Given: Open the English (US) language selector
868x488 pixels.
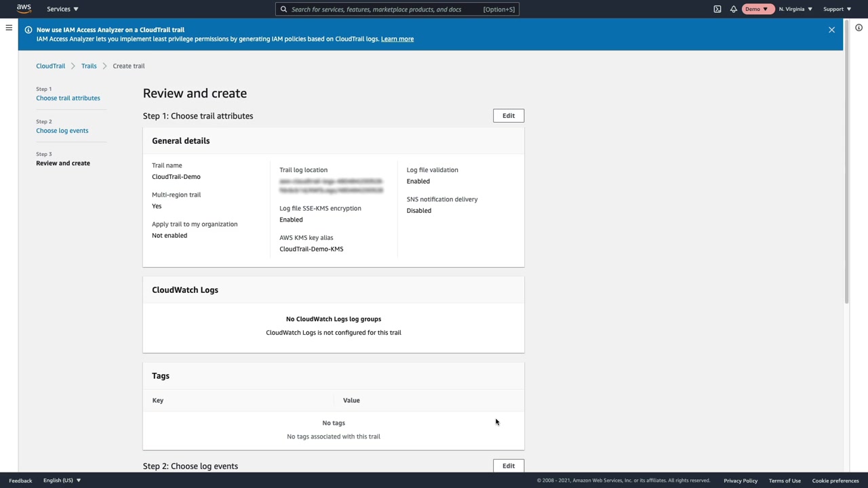Looking at the screenshot, I should (62, 481).
